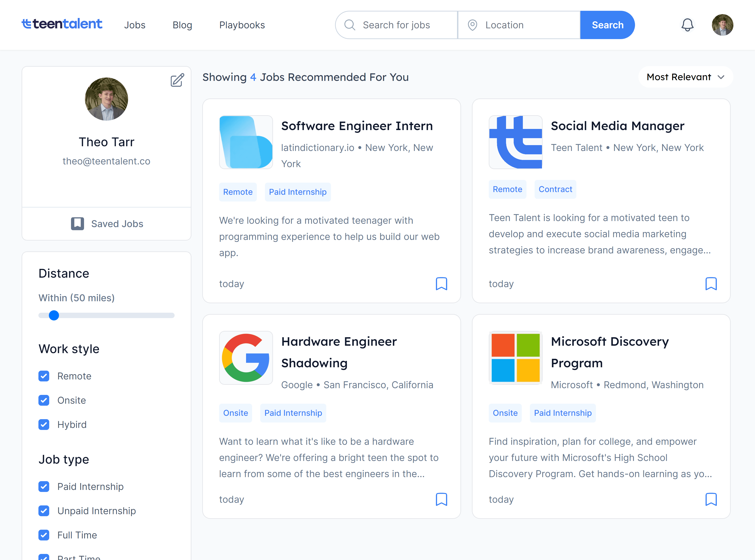Toggle the Onsite work style checkbox
755x560 pixels.
pos(44,400)
